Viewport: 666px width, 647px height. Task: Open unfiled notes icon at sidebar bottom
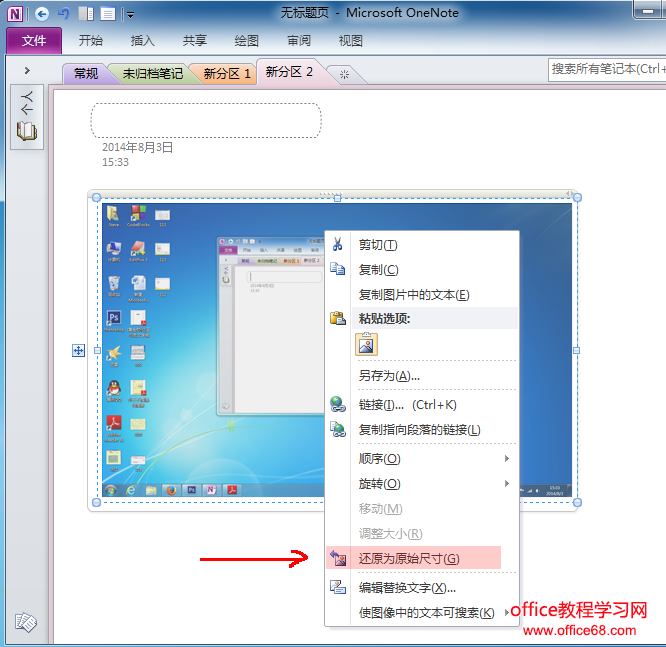pyautogui.click(x=25, y=622)
